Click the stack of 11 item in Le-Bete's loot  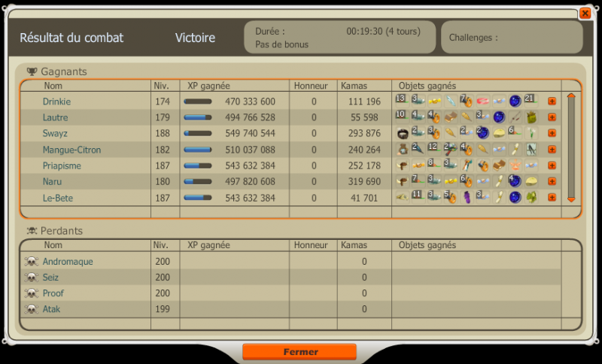tap(418, 198)
